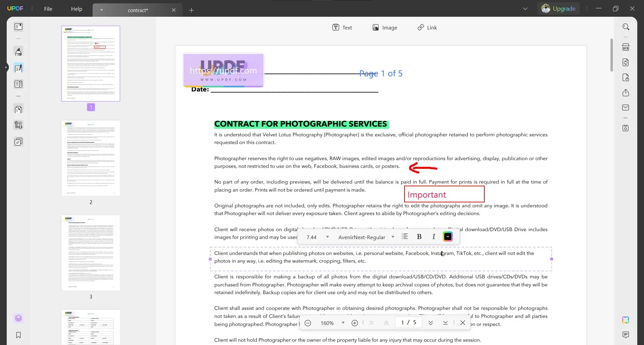Toggle italic formatting for selected text
Screen dimensions: 644x345
click(434, 237)
